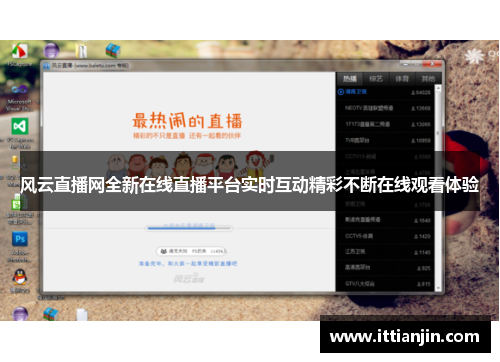Click the 风云直播 title bar app icon
Screen dimensions: 500x362
coord(46,66)
